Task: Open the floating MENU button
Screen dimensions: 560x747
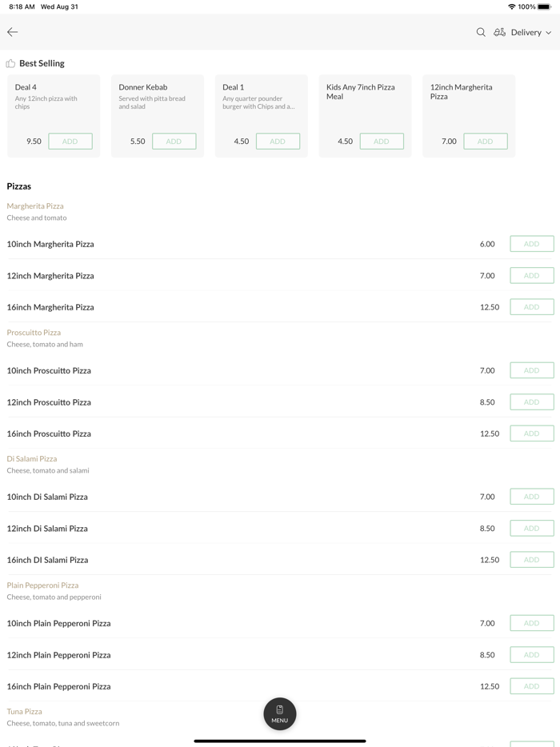Action: point(280,713)
